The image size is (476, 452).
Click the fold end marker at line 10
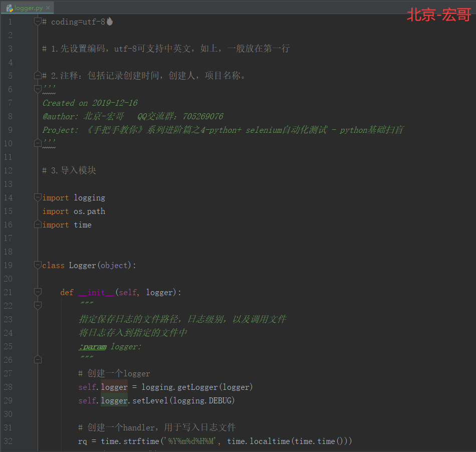pos(38,143)
